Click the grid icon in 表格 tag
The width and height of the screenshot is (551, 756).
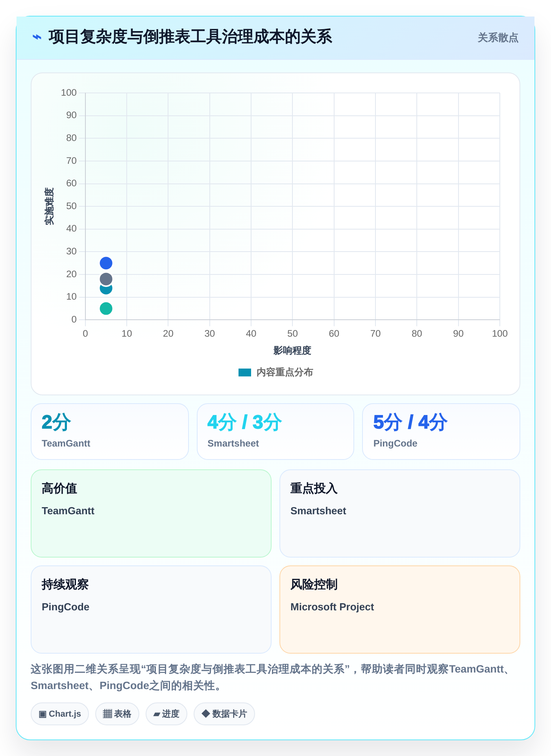[x=107, y=714]
